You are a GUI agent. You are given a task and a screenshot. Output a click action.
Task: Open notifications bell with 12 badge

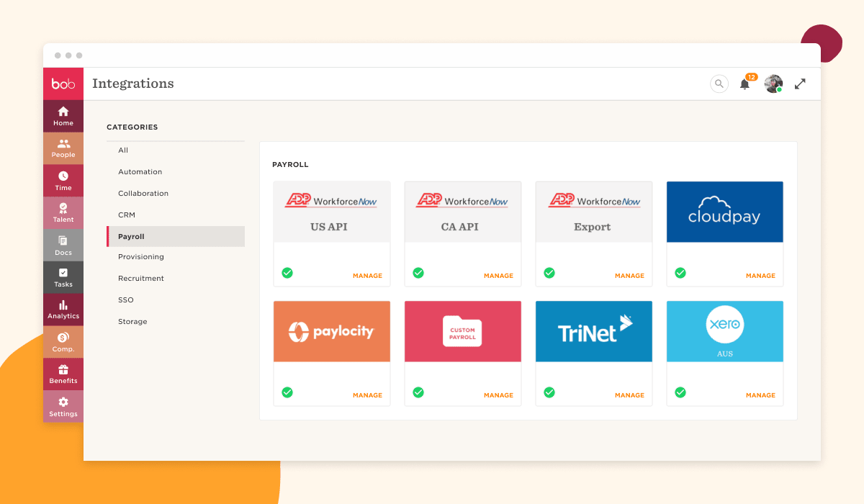(746, 84)
